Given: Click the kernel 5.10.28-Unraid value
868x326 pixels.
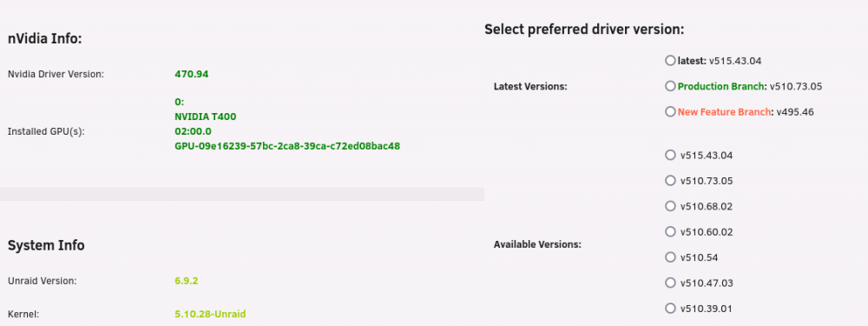Looking at the screenshot, I should click(210, 314).
